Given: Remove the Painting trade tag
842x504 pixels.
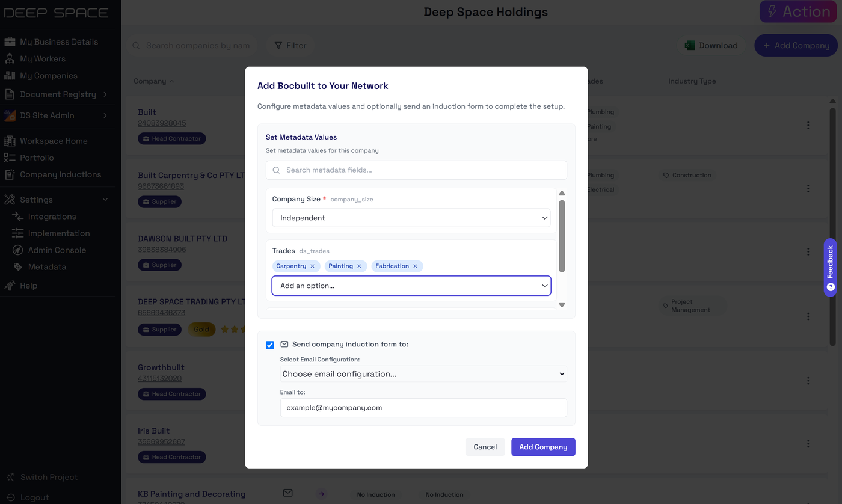Looking at the screenshot, I should tap(359, 266).
